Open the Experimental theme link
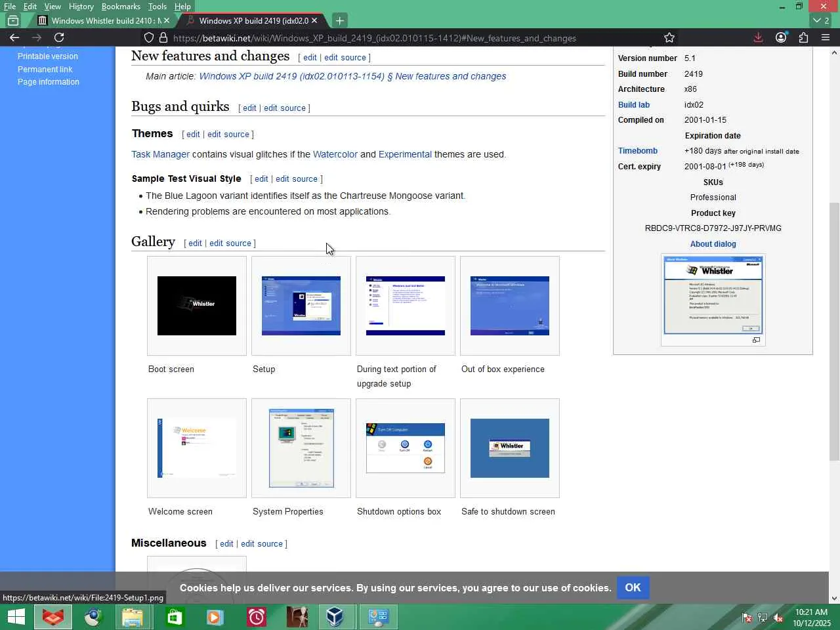840x630 pixels. [405, 155]
